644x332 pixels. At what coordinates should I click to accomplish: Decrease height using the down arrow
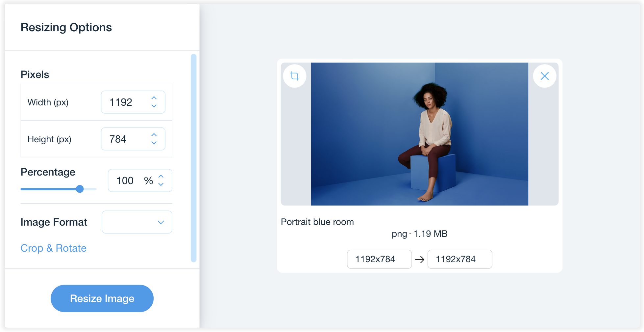tap(154, 143)
